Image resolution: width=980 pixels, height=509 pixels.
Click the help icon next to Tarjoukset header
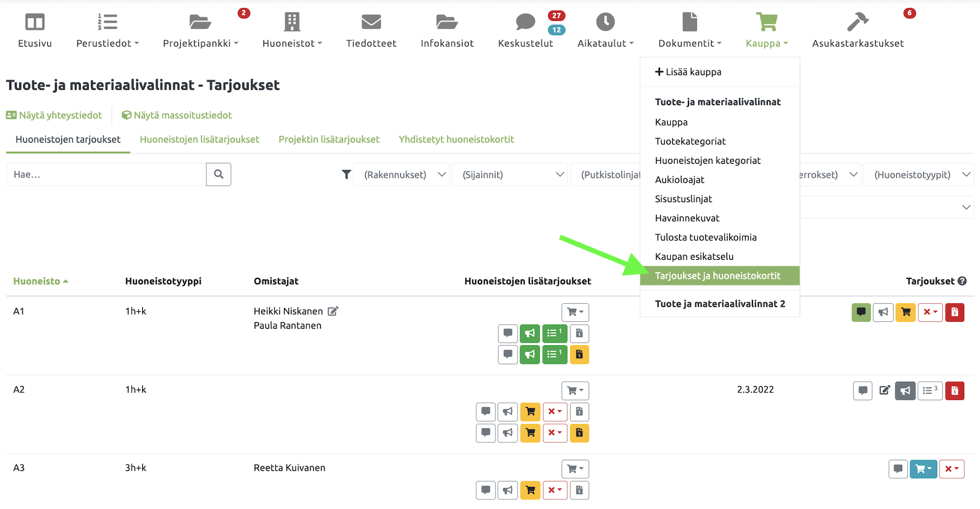[962, 281]
